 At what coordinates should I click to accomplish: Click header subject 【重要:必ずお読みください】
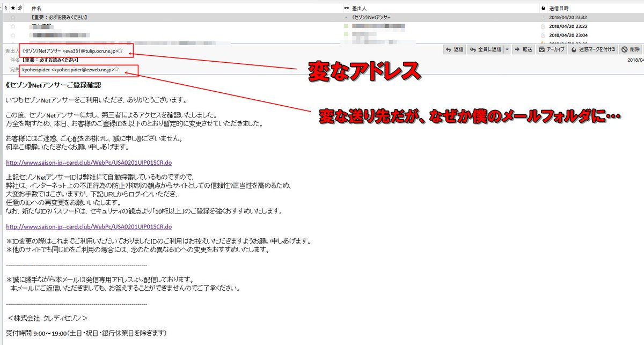click(x=51, y=60)
